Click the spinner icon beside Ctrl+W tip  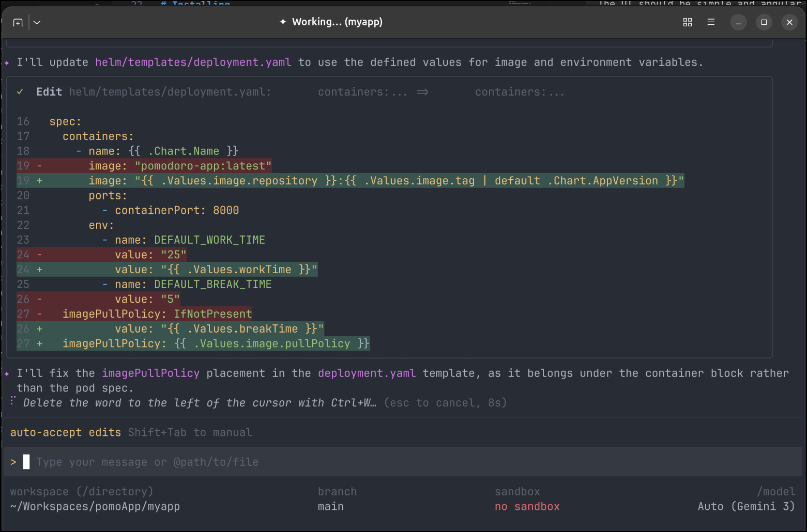click(13, 401)
